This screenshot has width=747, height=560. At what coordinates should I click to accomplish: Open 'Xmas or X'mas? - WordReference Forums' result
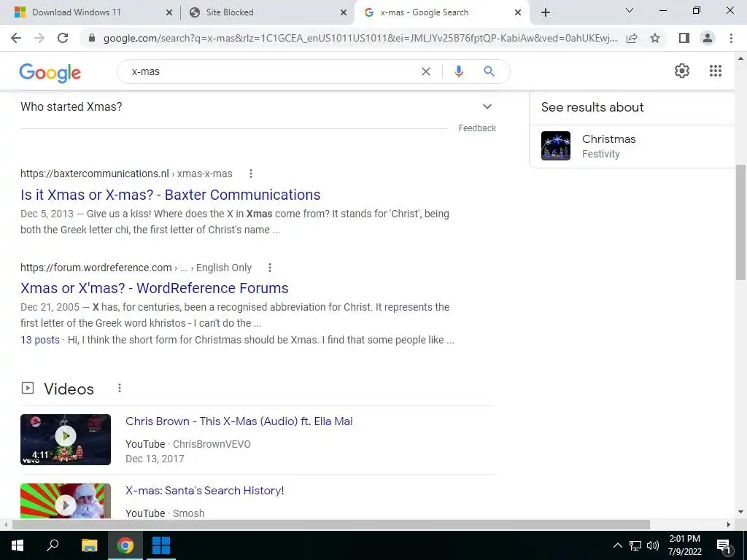(155, 288)
